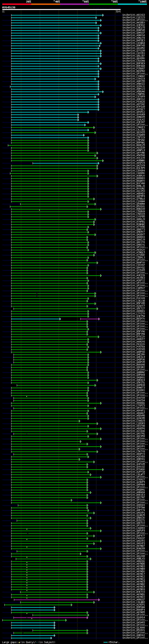Select the UniRef100_Q54BN4 label
Image resolution: width=149 pixels, height=644 pixels.
[x=134, y=204]
